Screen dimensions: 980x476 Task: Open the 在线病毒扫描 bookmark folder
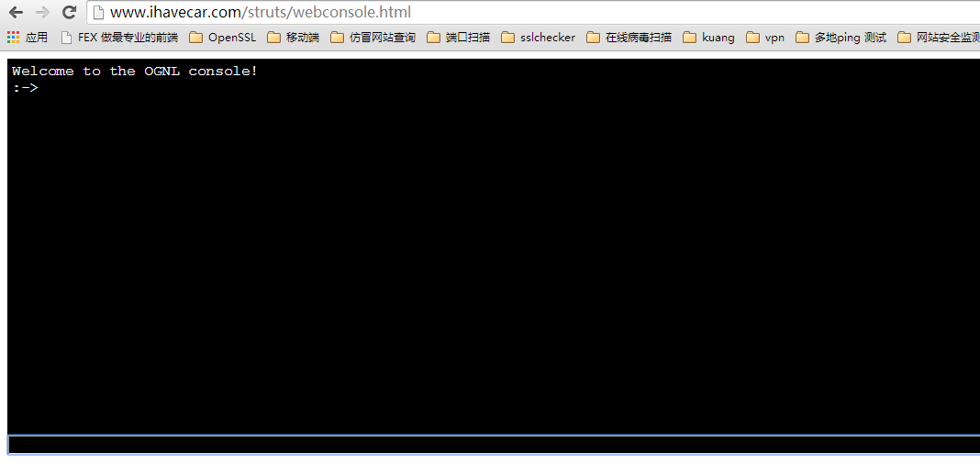click(x=629, y=38)
